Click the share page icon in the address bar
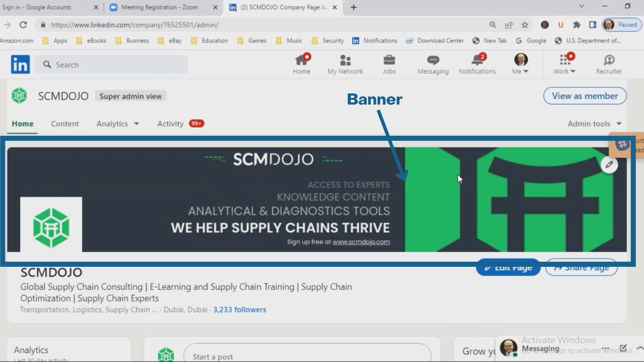Image resolution: width=644 pixels, height=362 pixels. [x=509, y=24]
